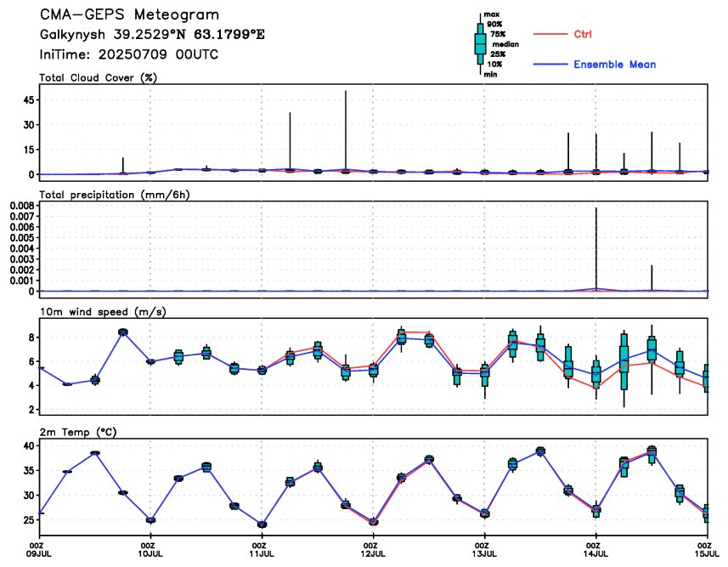
Task: Click the 6 tick on the wind speed axis
Action: pos(31,361)
